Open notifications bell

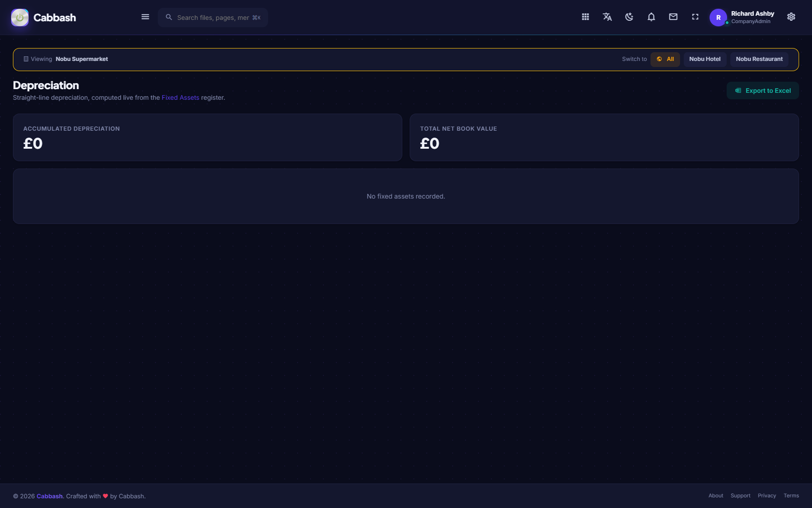click(x=651, y=17)
